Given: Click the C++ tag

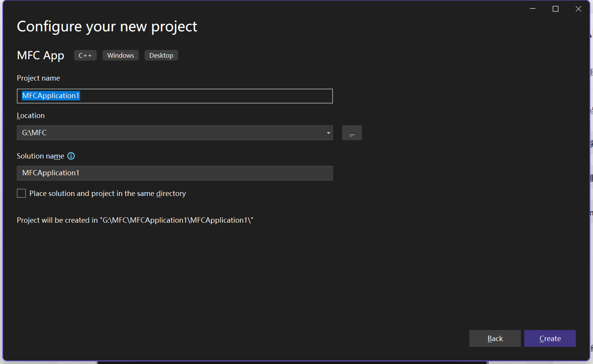Looking at the screenshot, I should click(85, 55).
